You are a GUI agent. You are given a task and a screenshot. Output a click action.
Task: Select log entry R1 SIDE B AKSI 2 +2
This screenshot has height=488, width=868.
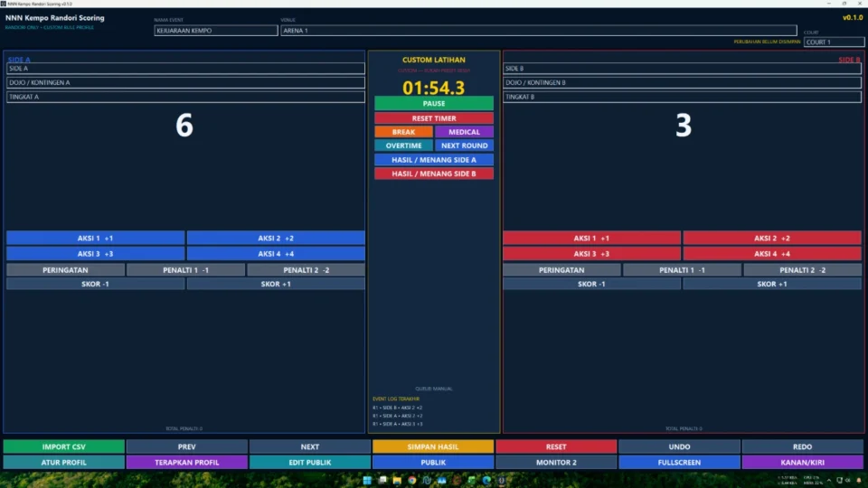pos(398,408)
